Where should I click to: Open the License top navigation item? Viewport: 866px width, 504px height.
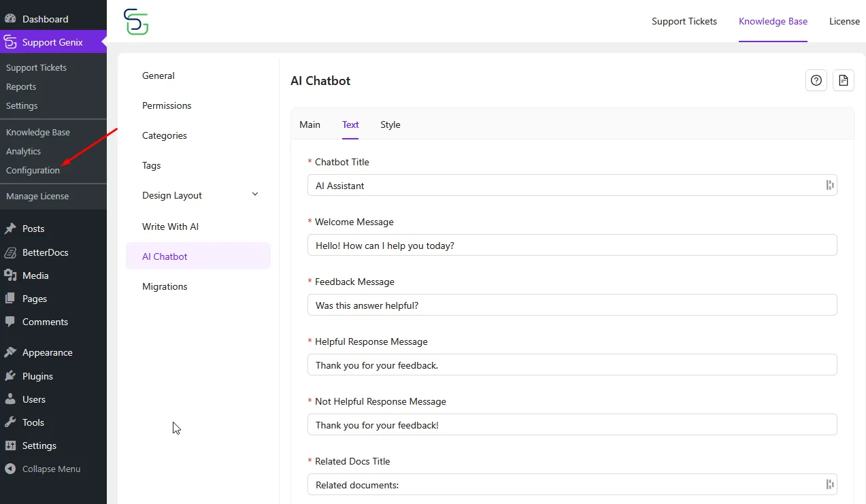[x=844, y=21]
